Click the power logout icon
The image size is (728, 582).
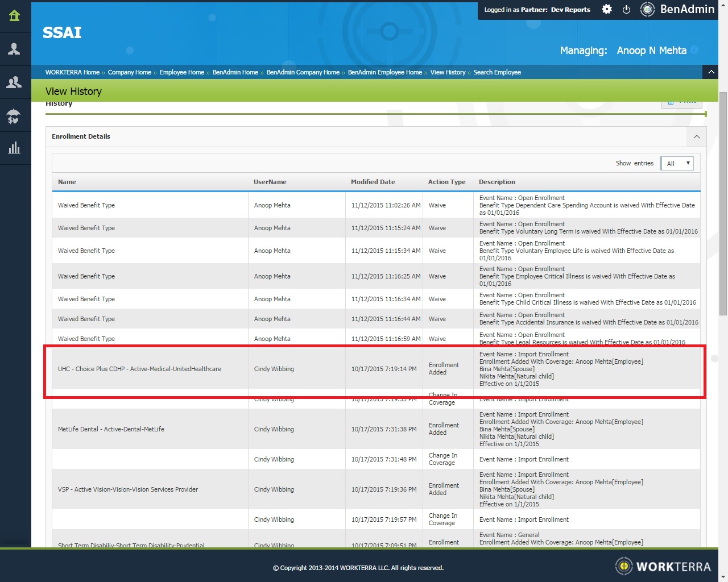[x=626, y=10]
